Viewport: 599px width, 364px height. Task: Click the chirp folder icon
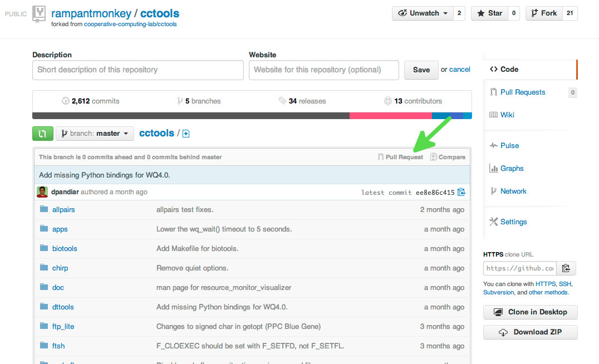pos(45,267)
